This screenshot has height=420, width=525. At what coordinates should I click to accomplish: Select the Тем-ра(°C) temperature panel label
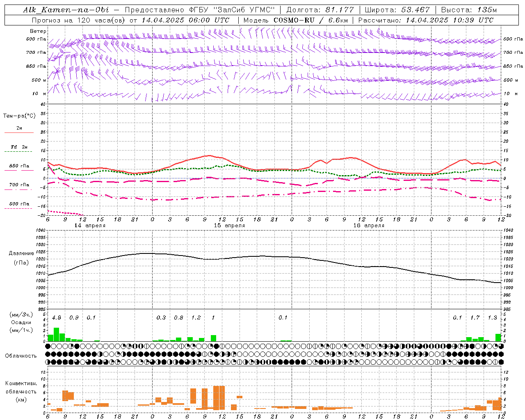20,116
